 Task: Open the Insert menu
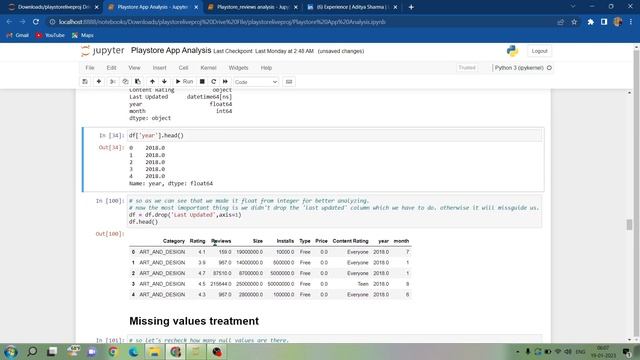pyautogui.click(x=160, y=68)
